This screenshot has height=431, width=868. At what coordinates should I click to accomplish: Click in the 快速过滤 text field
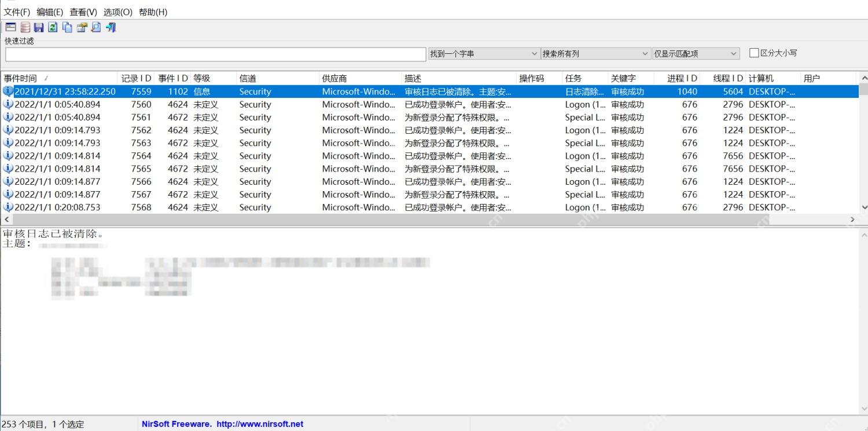[x=216, y=54]
